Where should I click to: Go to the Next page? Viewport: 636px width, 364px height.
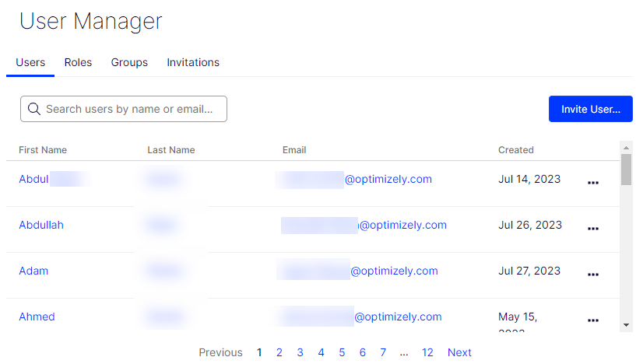(x=459, y=352)
